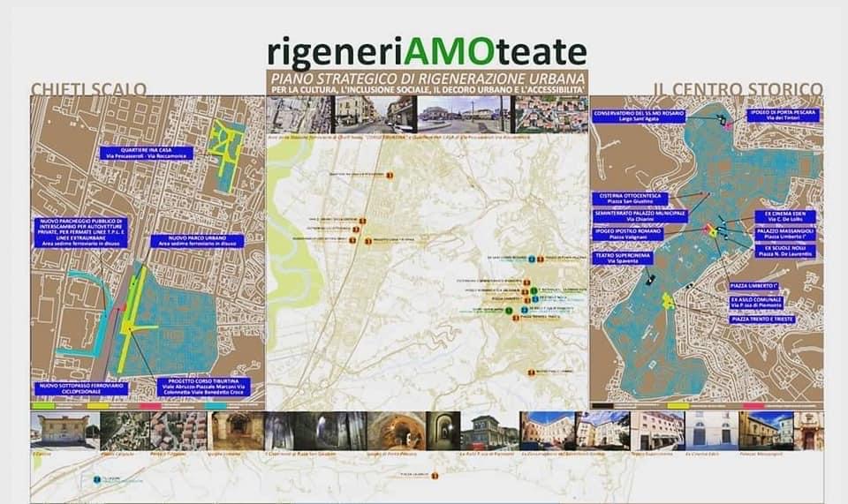
Task: Select the yellow Piazza Trento e Trieste area marker
Action: point(668,300)
